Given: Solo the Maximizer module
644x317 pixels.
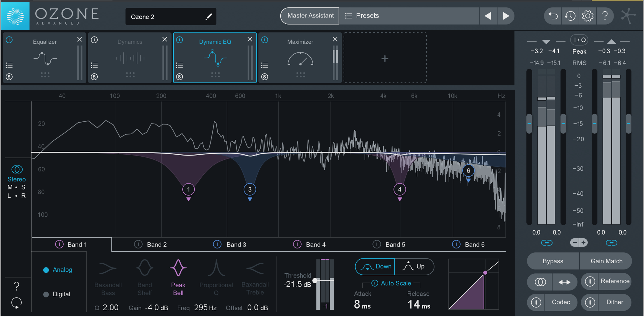Looking at the screenshot, I should [264, 77].
